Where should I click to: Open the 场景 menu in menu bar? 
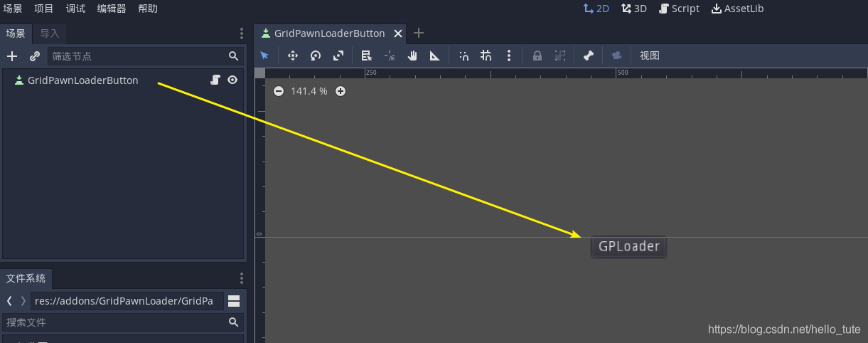[x=13, y=9]
